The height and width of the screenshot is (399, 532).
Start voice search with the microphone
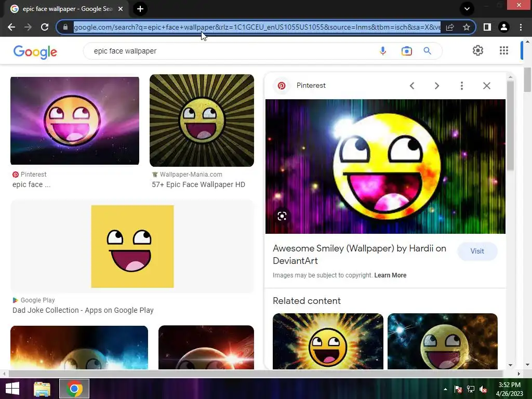383,51
